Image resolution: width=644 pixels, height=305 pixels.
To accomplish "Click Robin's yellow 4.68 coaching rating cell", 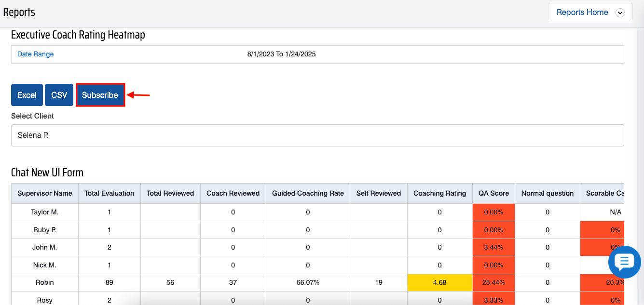I will [x=439, y=283].
